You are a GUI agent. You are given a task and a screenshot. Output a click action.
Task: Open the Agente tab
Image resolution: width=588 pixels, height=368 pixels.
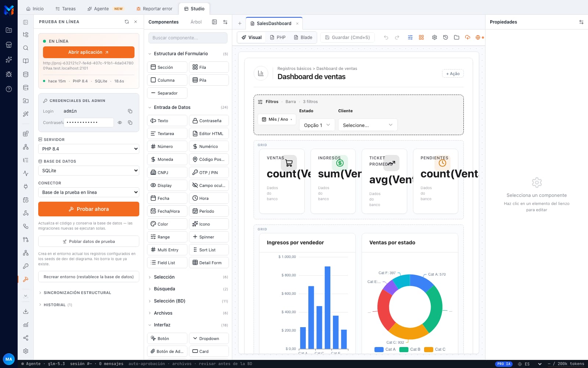click(105, 9)
